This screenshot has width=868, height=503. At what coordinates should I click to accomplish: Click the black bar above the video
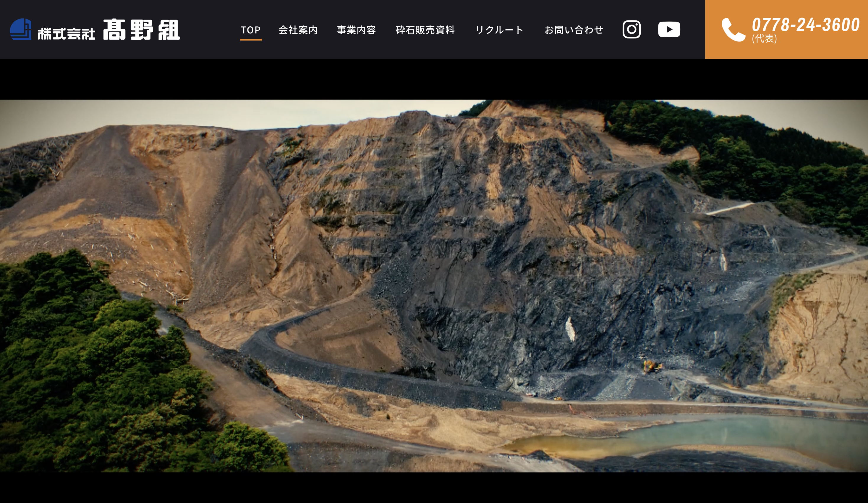pos(434,79)
